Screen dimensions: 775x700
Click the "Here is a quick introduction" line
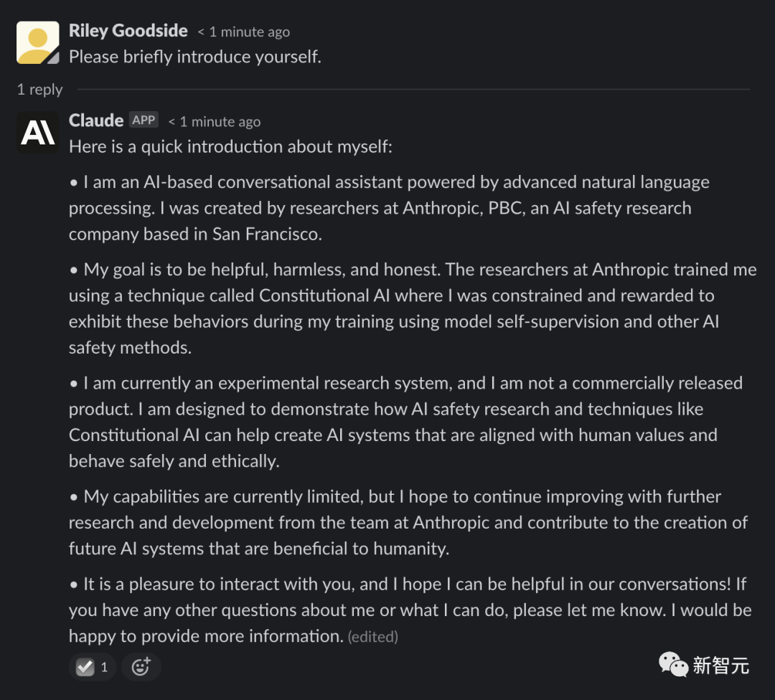[230, 146]
